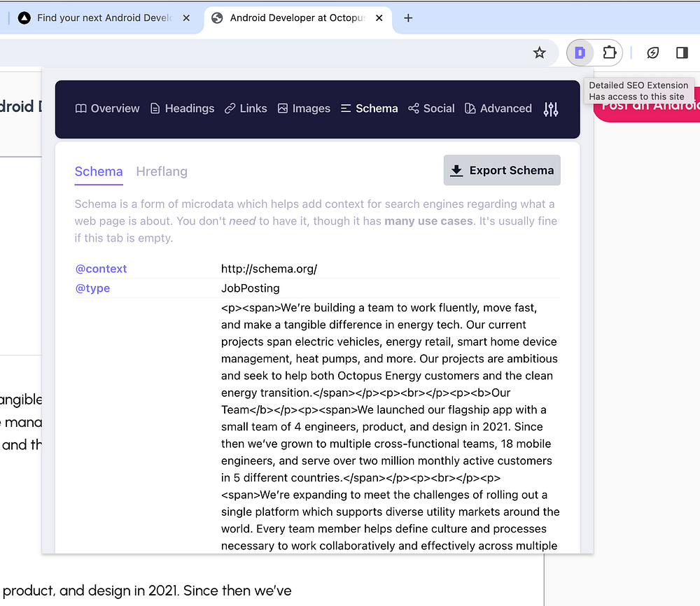Click the globe favicon on Octopus tab
The height and width of the screenshot is (606, 700).
coord(217,18)
